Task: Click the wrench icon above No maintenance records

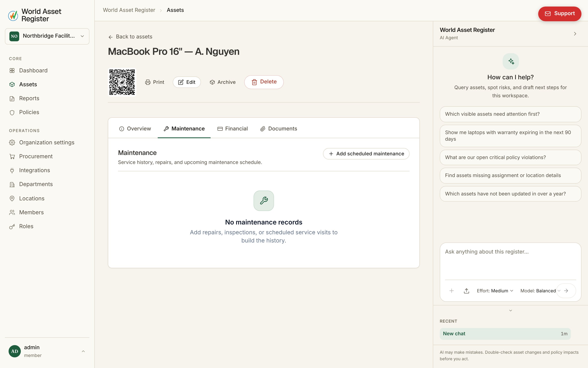Action: [x=264, y=201]
